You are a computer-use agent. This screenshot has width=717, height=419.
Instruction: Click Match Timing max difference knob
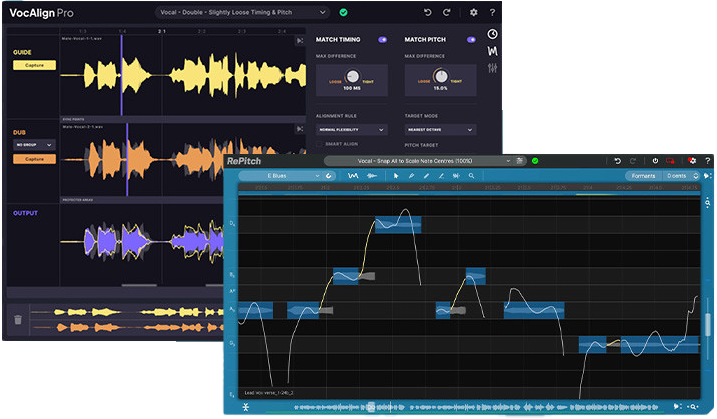pos(353,76)
